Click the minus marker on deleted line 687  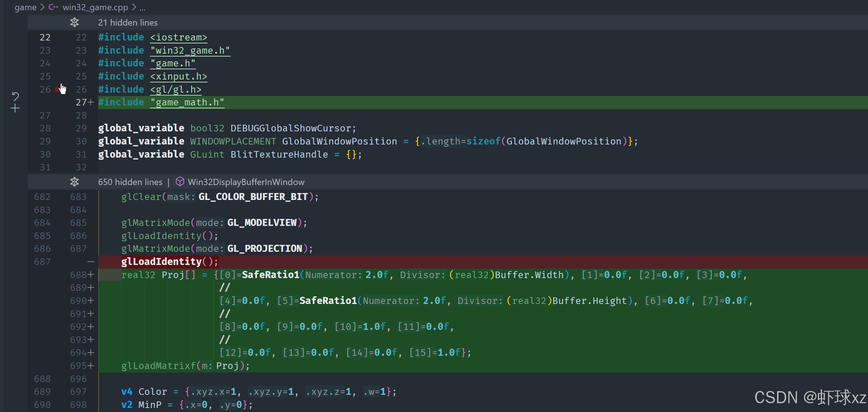tap(91, 262)
